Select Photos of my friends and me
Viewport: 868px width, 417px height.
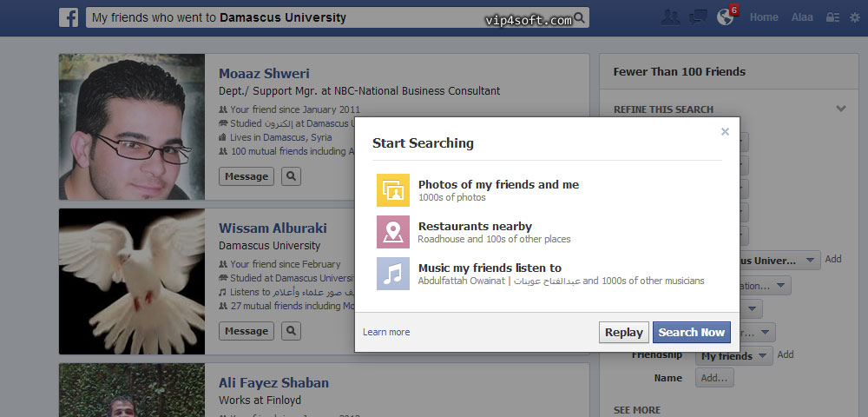point(499,185)
